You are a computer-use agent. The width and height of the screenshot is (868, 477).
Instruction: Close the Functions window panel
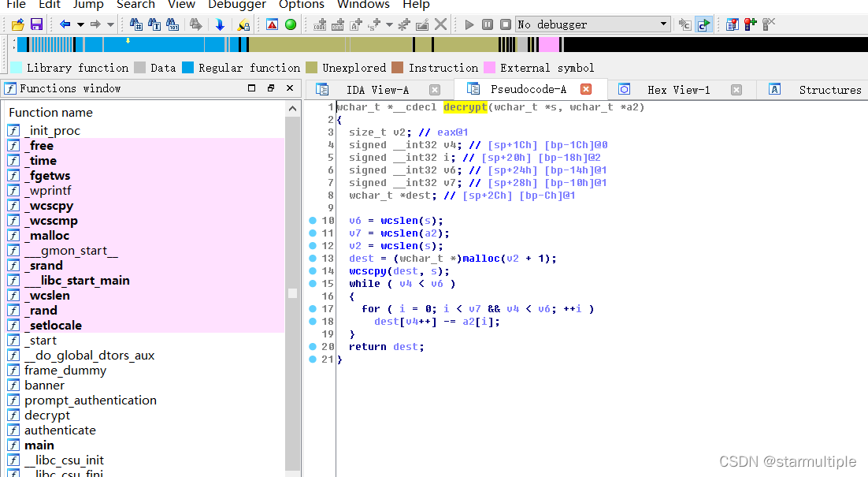[290, 88]
